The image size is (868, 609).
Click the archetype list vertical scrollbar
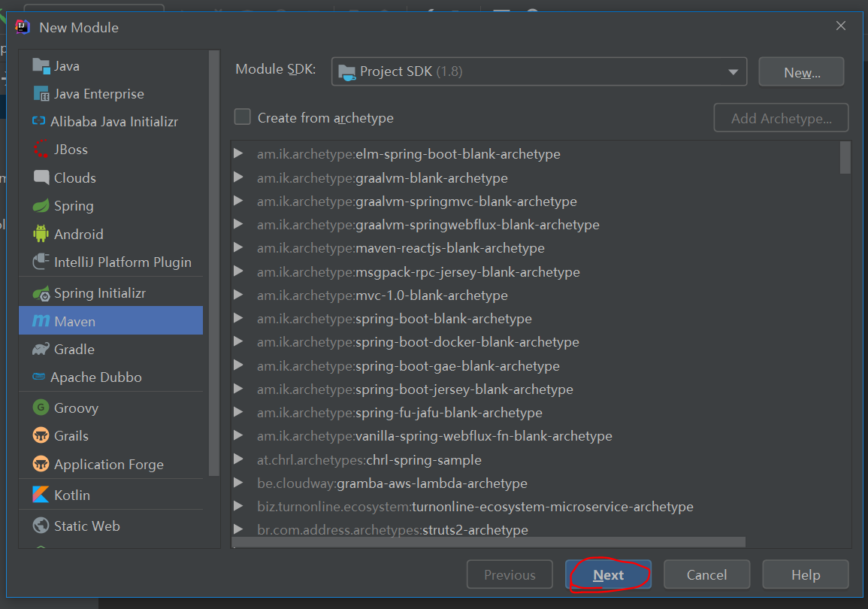[x=845, y=158]
